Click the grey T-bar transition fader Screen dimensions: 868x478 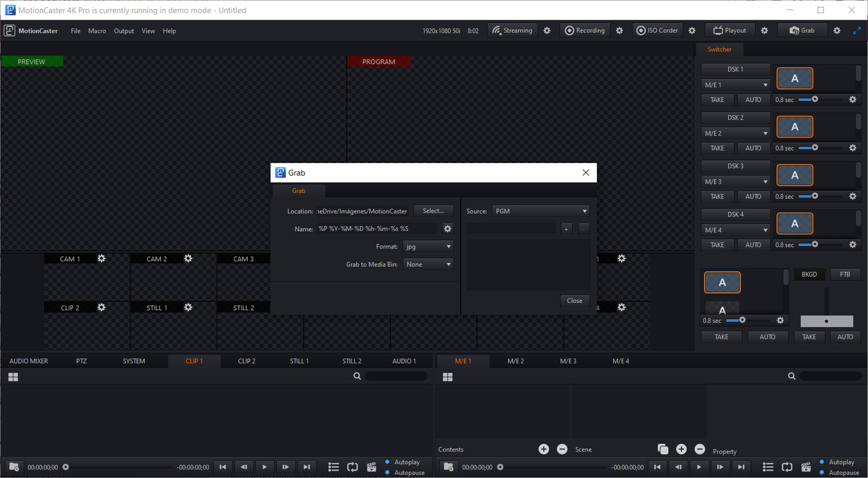click(826, 321)
